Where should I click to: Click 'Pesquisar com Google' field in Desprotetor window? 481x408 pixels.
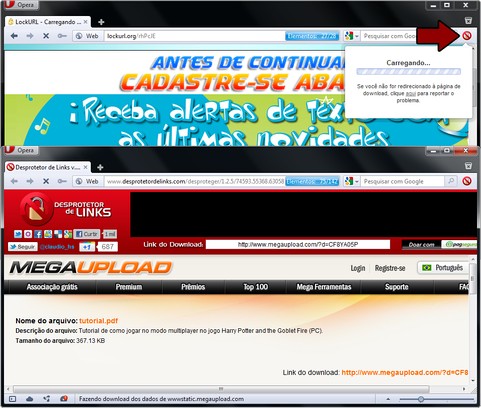tap(403, 181)
